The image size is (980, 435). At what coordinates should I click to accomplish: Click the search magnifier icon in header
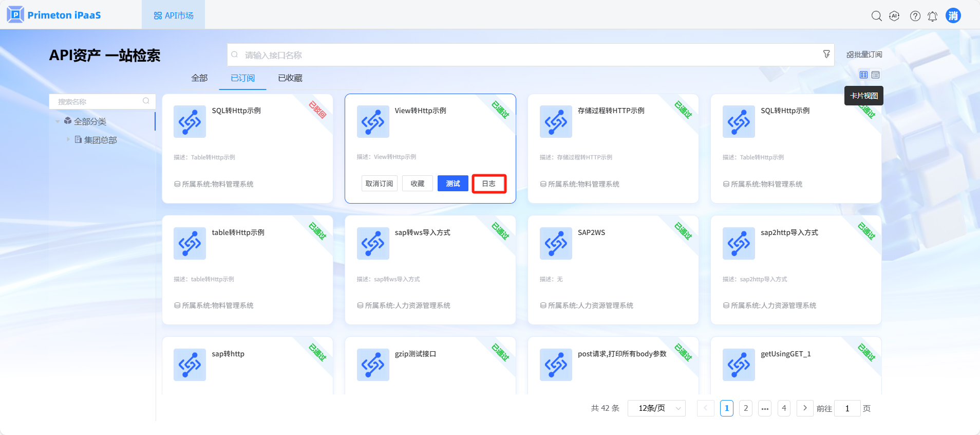coord(876,16)
